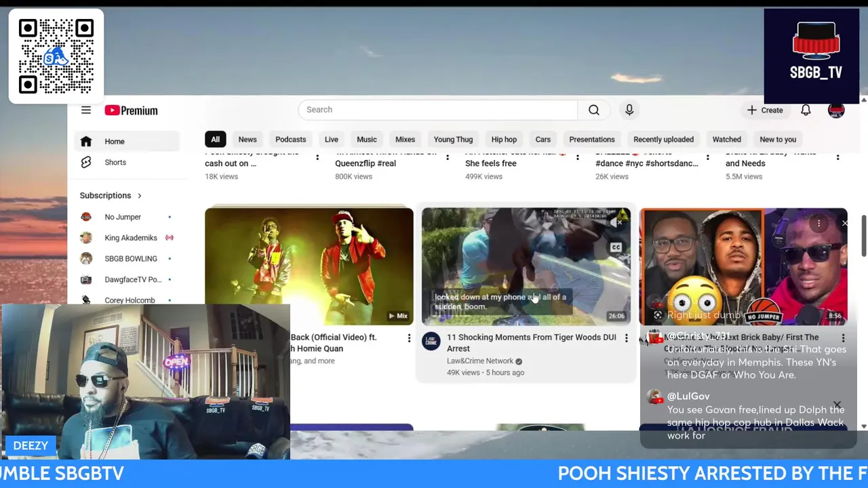The image size is (868, 488).
Task: Open the YouTube hamburger guide menu
Action: pyautogui.click(x=86, y=110)
